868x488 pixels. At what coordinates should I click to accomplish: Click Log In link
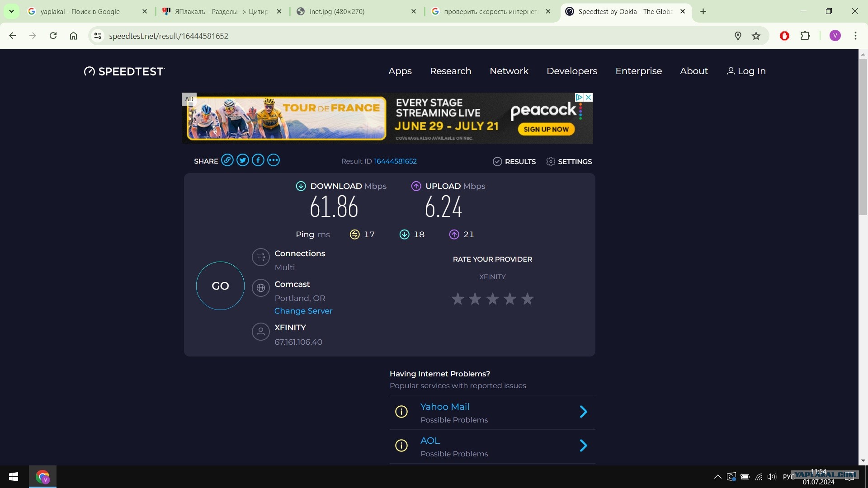coord(746,71)
